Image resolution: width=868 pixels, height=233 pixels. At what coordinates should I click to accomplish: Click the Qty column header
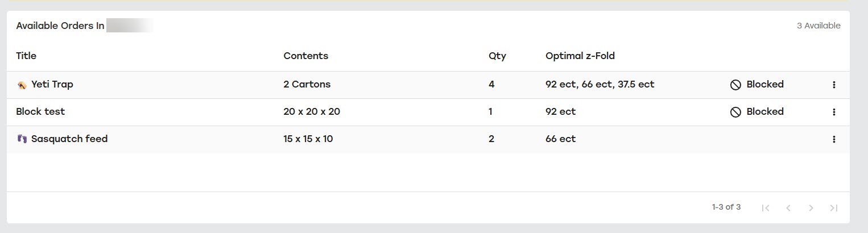[497, 56]
